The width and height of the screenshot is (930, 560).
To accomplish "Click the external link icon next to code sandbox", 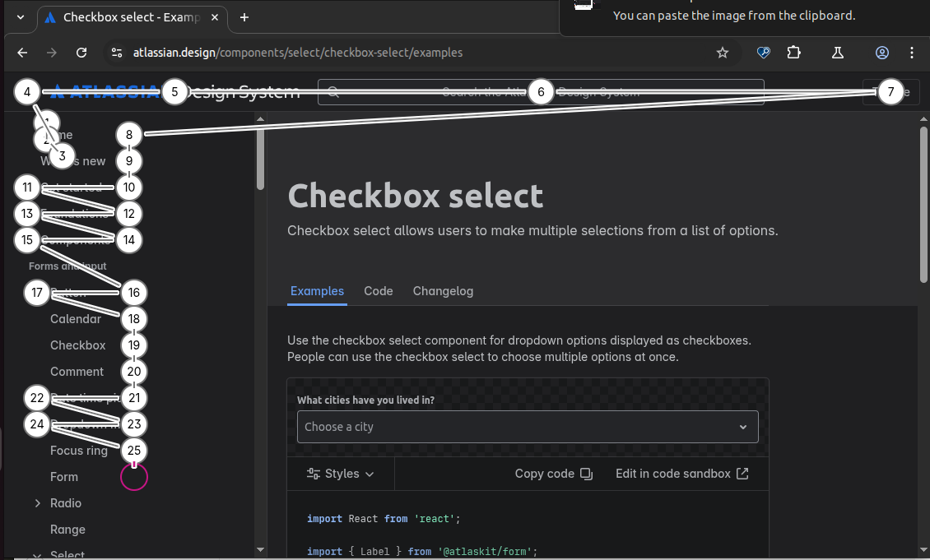I will [x=742, y=473].
